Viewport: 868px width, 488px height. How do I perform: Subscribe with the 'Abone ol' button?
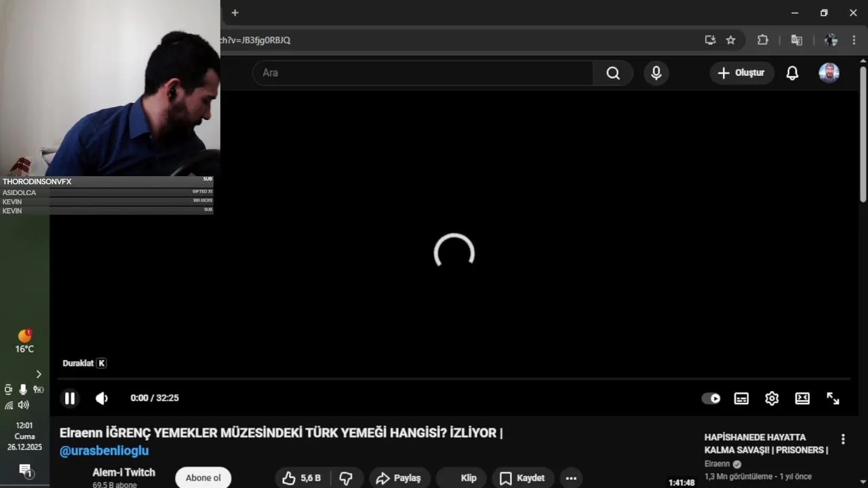coord(203,478)
